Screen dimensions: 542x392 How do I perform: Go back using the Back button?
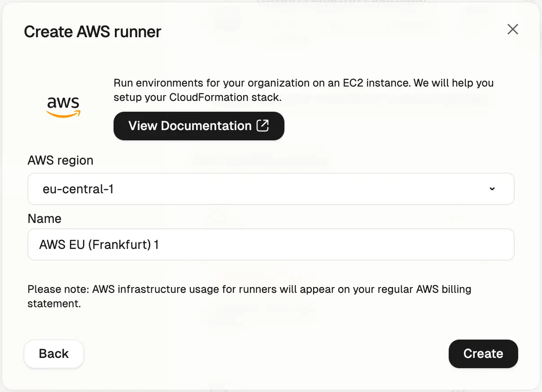pos(54,354)
